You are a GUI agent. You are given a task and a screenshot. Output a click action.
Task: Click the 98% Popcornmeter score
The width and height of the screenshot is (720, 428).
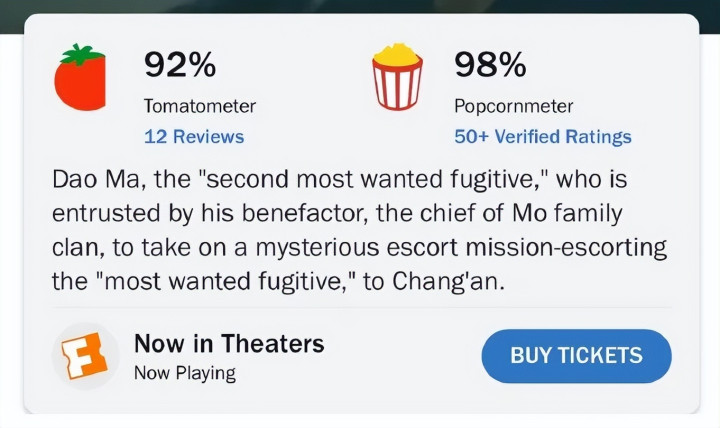pyautogui.click(x=490, y=66)
